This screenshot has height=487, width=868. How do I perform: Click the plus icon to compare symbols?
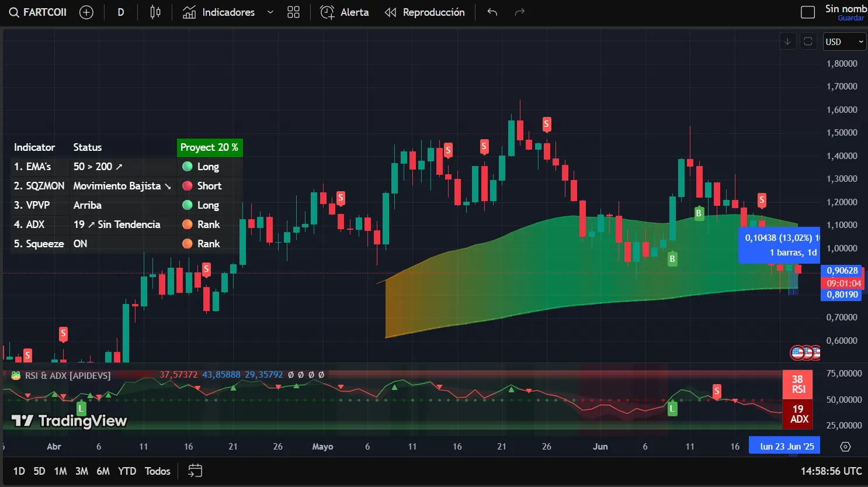86,12
